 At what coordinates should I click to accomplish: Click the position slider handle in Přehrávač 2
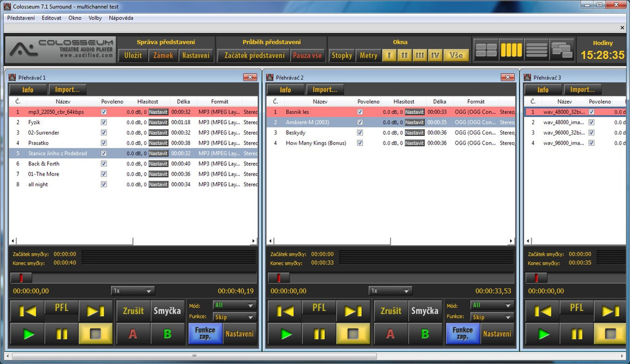click(278, 278)
